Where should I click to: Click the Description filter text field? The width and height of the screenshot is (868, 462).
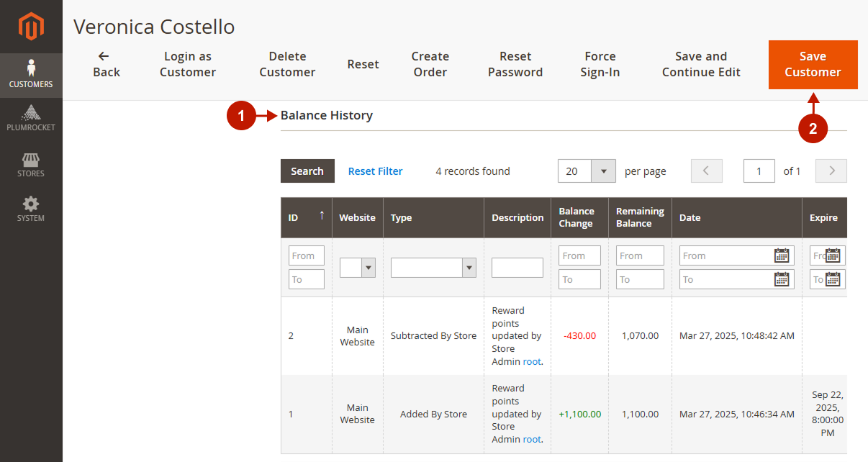(517, 268)
